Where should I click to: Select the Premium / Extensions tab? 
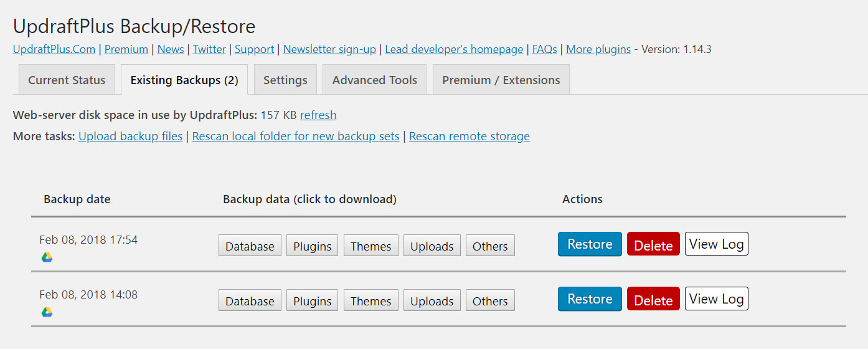[x=501, y=80]
